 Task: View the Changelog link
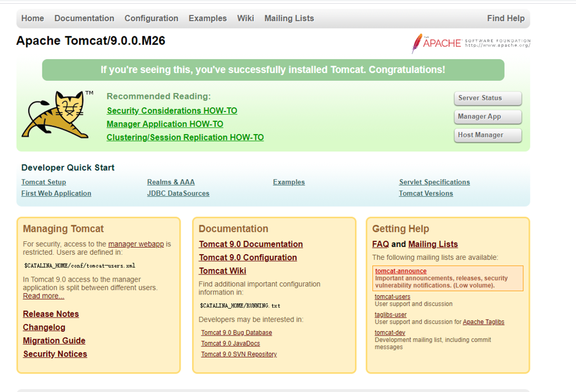point(44,327)
